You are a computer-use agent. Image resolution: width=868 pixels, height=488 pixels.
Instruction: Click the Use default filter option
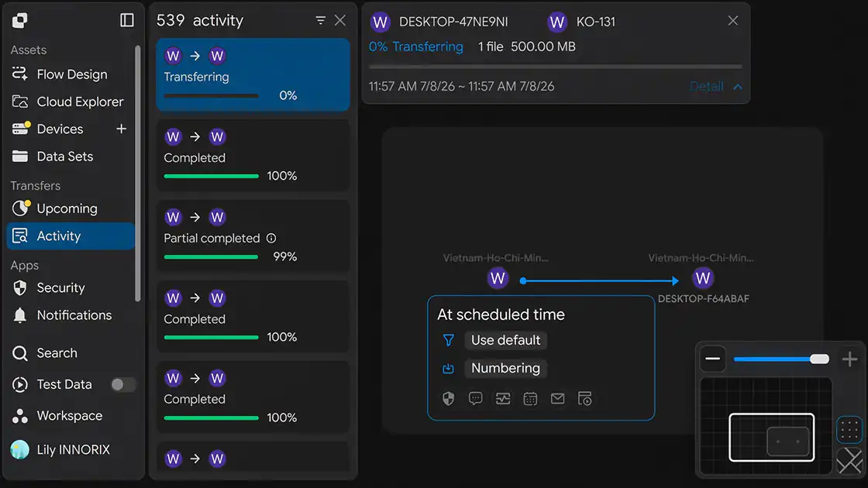(x=505, y=340)
